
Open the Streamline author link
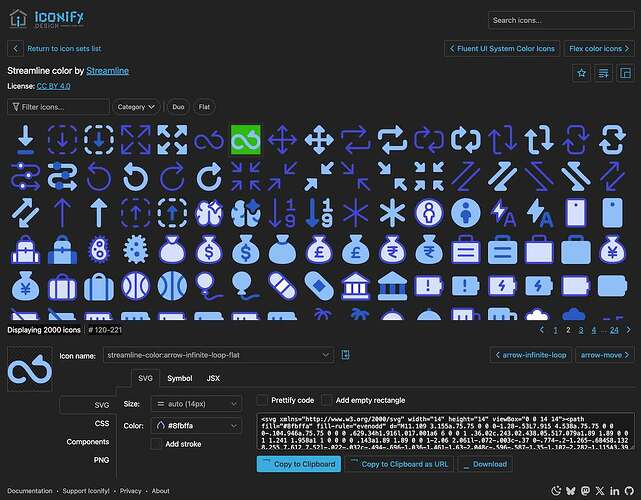click(x=108, y=71)
